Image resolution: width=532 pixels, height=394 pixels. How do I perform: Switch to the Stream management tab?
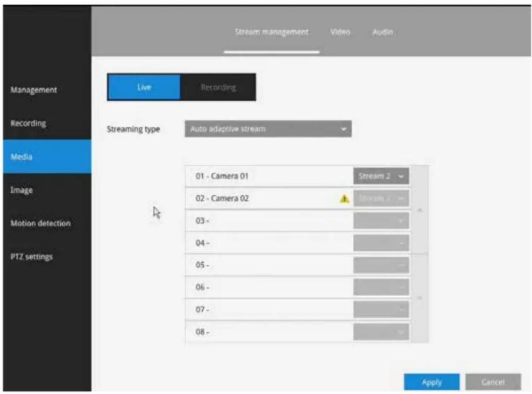[272, 32]
